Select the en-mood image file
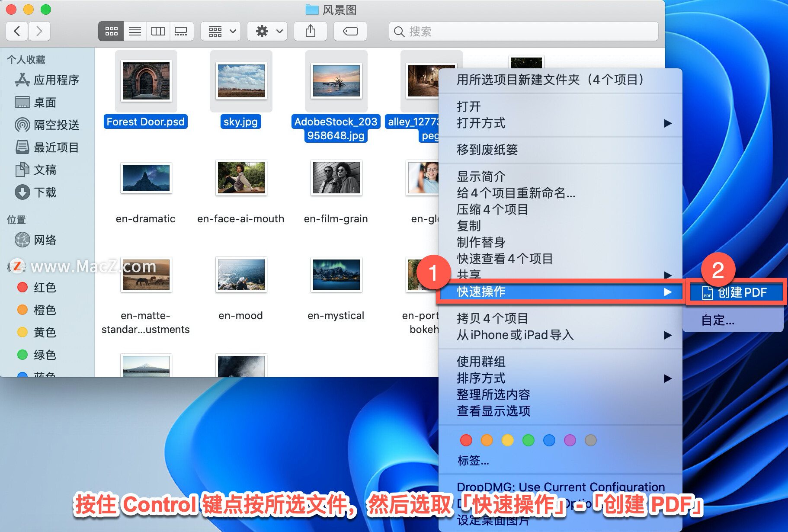Screen dimensions: 788x532 (241, 275)
